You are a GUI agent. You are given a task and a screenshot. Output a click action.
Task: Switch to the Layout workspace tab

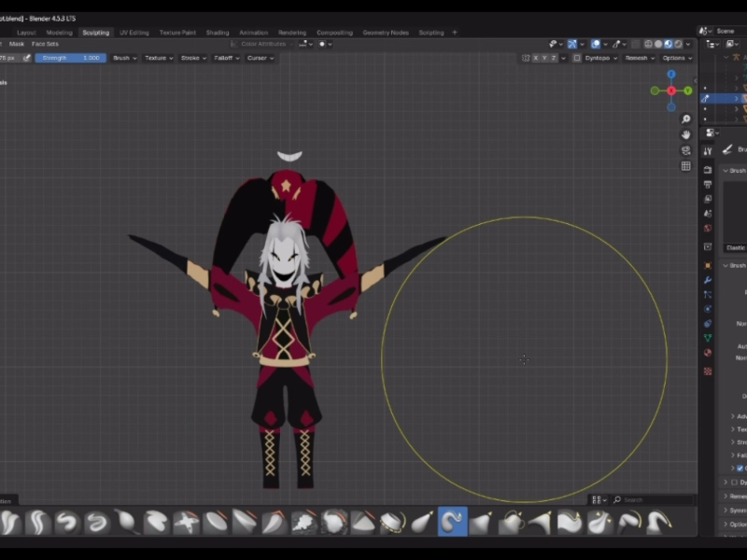pyautogui.click(x=26, y=33)
